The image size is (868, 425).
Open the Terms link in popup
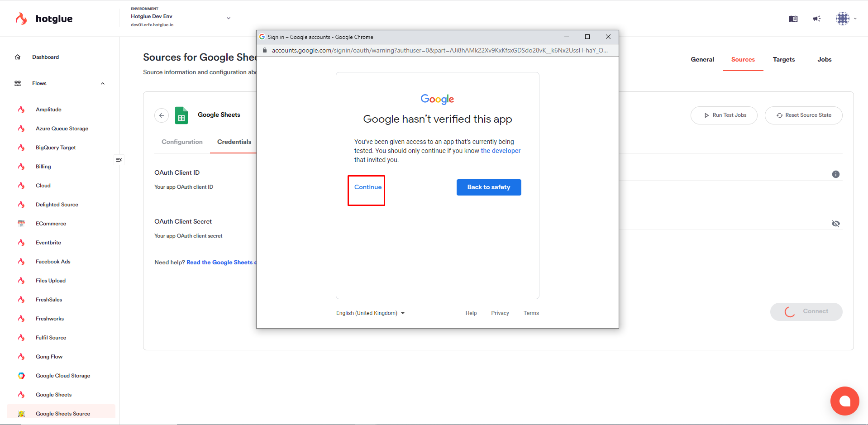pyautogui.click(x=531, y=313)
